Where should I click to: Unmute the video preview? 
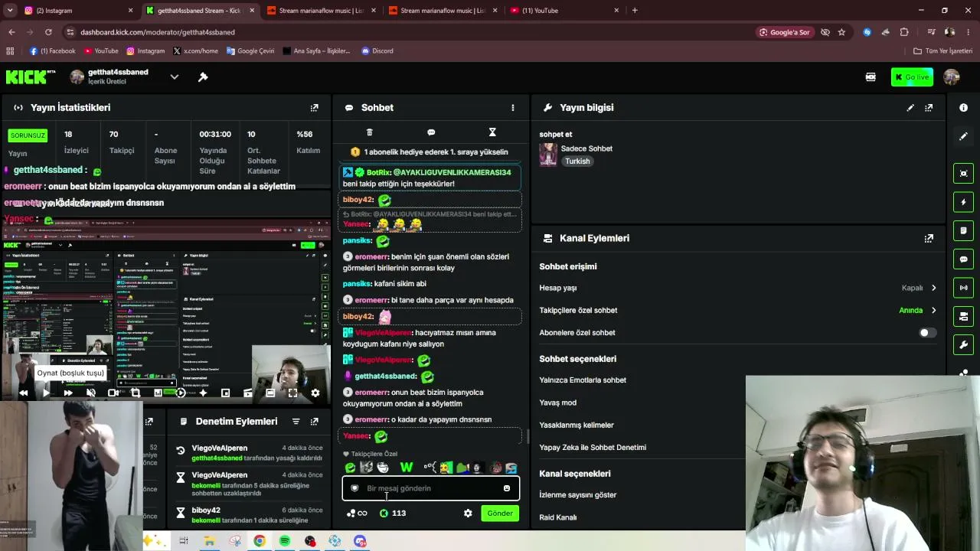(90, 393)
